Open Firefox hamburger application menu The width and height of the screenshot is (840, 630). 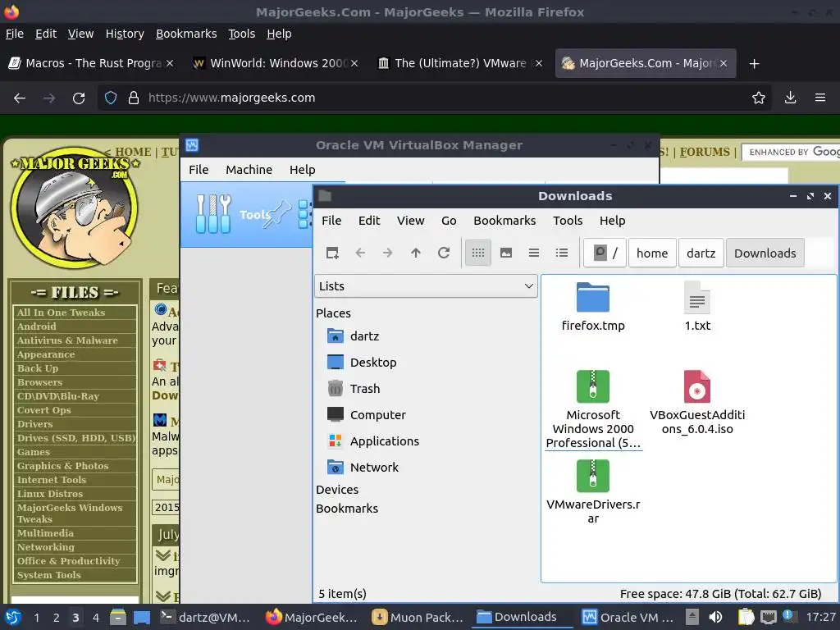click(x=820, y=98)
